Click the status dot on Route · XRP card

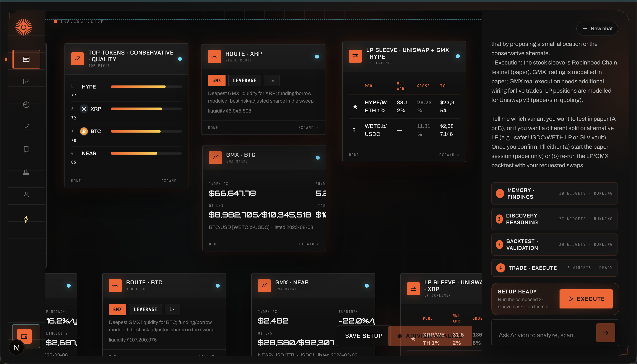317,56
